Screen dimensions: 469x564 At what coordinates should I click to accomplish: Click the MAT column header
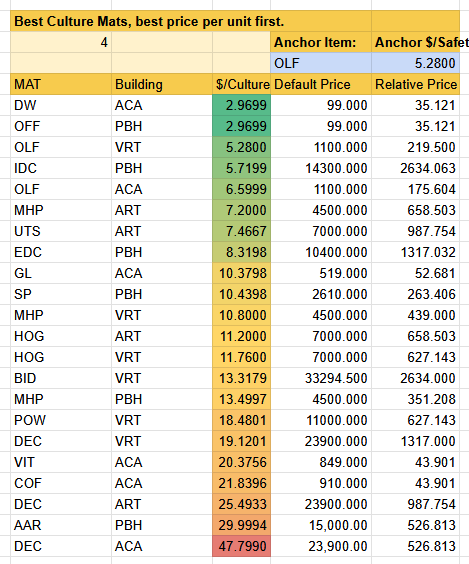(61, 84)
